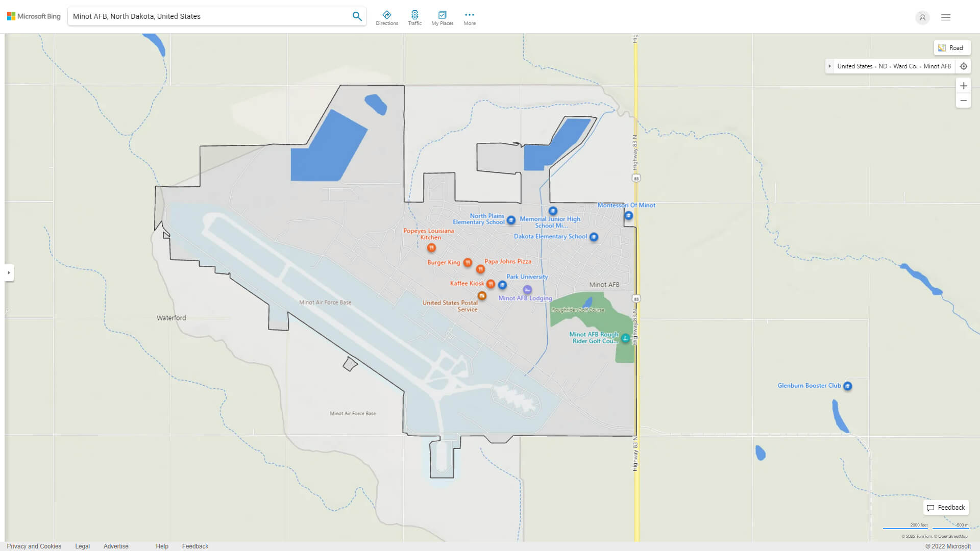Click the Microsoft Bing logo

(33, 16)
